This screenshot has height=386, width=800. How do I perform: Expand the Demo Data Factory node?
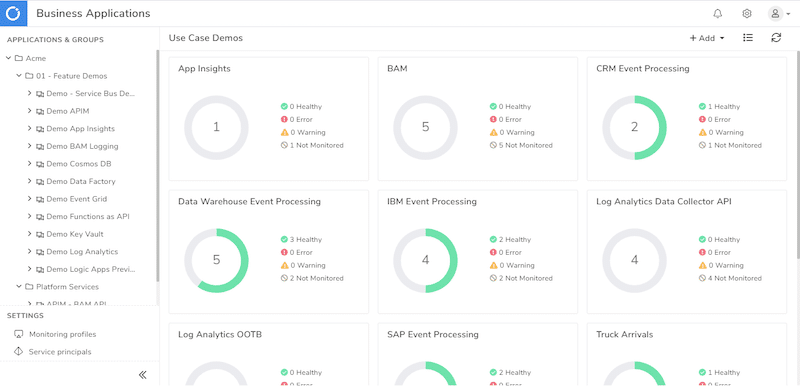(x=30, y=182)
